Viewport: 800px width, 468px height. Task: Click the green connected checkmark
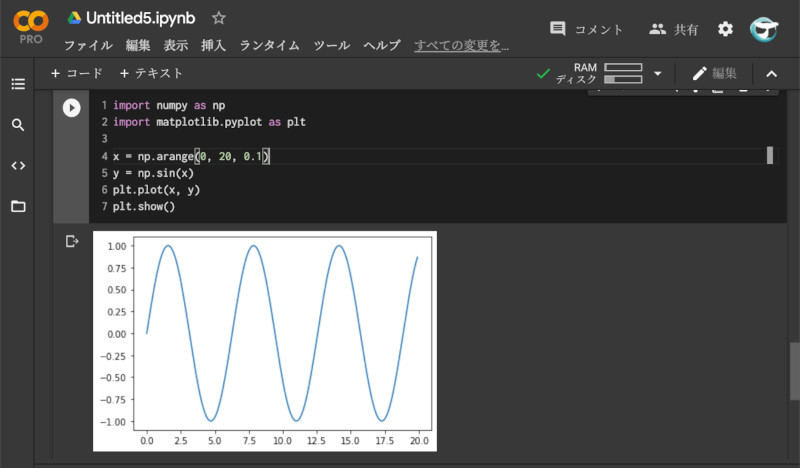tap(543, 74)
